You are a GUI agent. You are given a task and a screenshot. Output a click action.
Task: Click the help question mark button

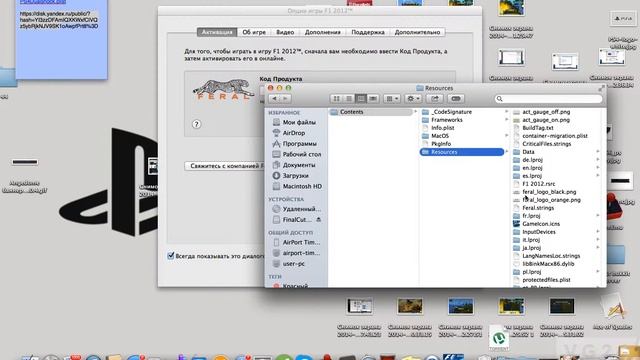(196, 124)
